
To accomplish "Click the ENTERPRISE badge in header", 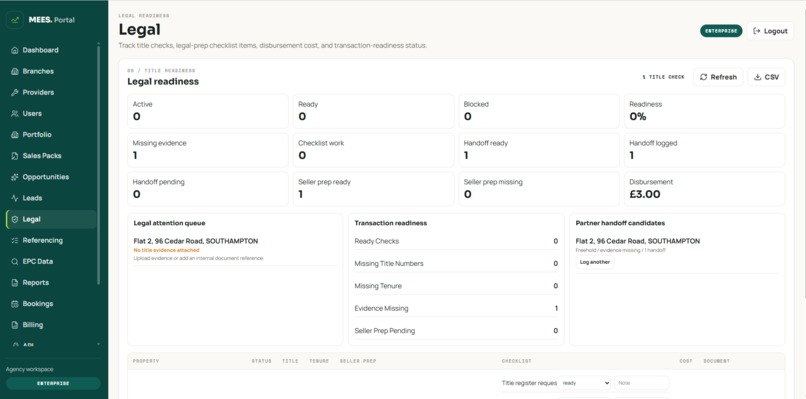I will pos(721,31).
